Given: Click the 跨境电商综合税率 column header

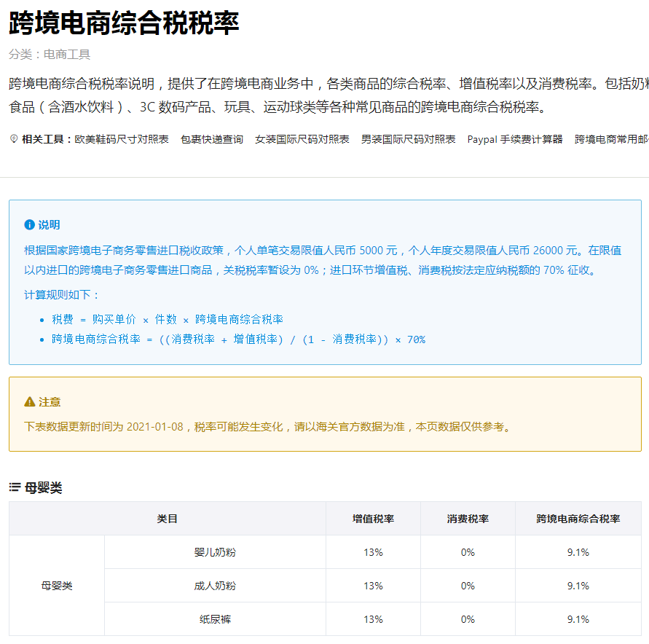Looking at the screenshot, I should click(578, 519).
